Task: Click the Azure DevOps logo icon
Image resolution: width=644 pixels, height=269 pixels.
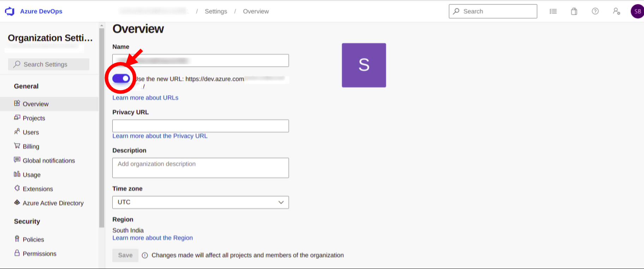Action: pos(10,11)
